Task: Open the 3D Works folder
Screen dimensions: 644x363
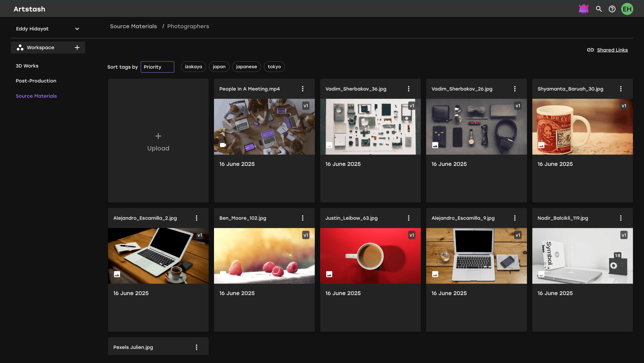Action: 27,66
